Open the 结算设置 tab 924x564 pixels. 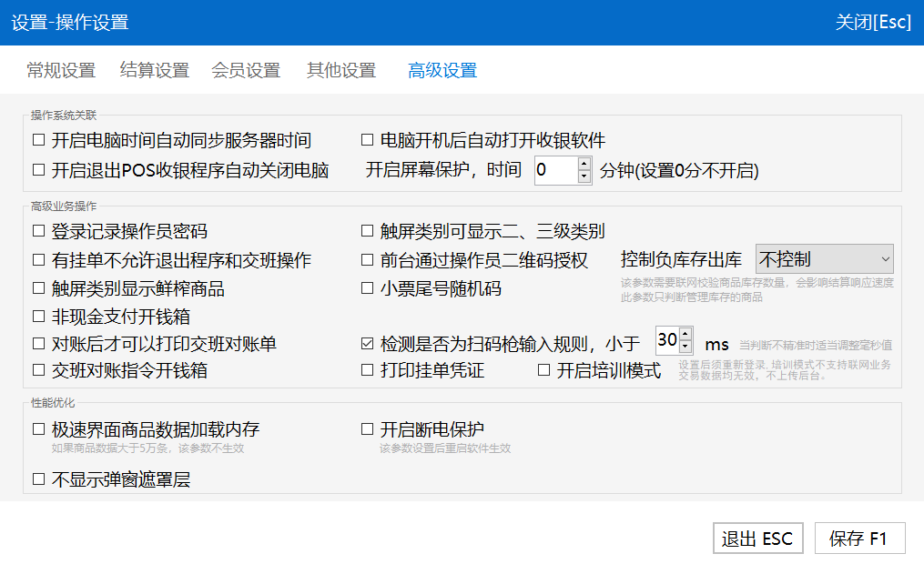[x=155, y=71]
